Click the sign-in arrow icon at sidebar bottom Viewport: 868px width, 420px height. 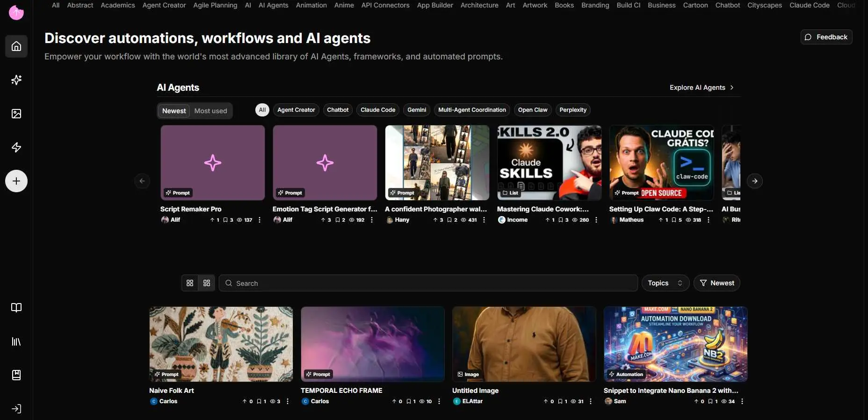pos(16,409)
